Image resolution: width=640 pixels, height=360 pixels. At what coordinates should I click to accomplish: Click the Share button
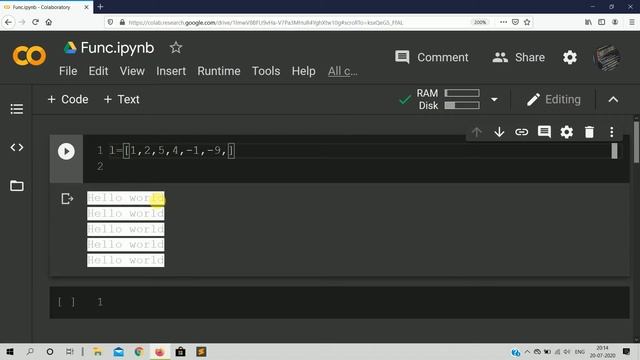point(518,57)
